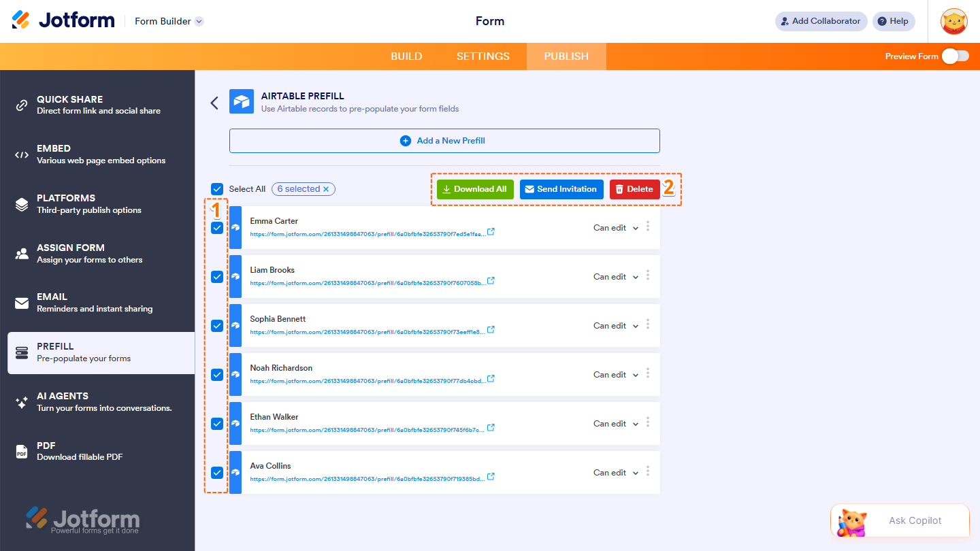980x551 pixels.
Task: Click the Send Invitation button
Action: (561, 189)
